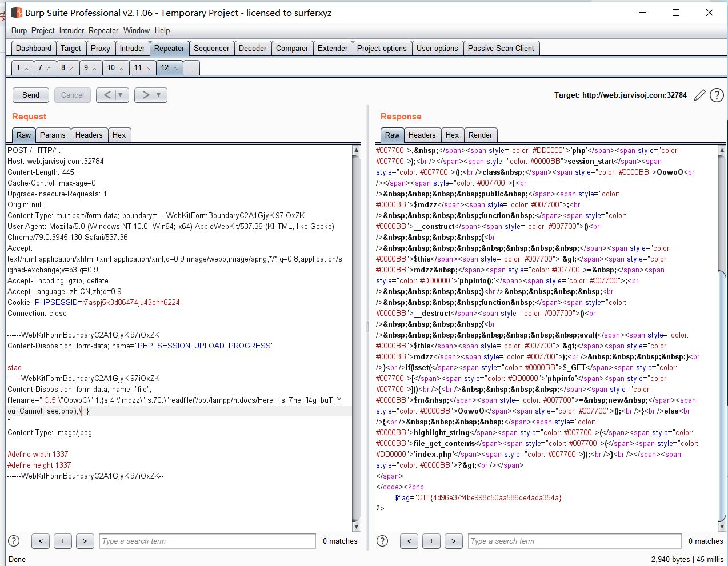The image size is (728, 566).
Task: Switch to the Extender tab
Action: tap(333, 48)
